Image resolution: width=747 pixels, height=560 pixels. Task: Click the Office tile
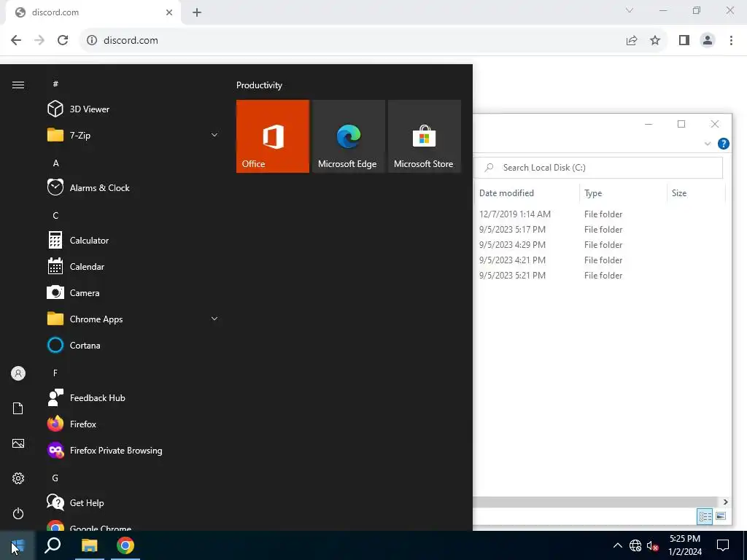click(273, 136)
